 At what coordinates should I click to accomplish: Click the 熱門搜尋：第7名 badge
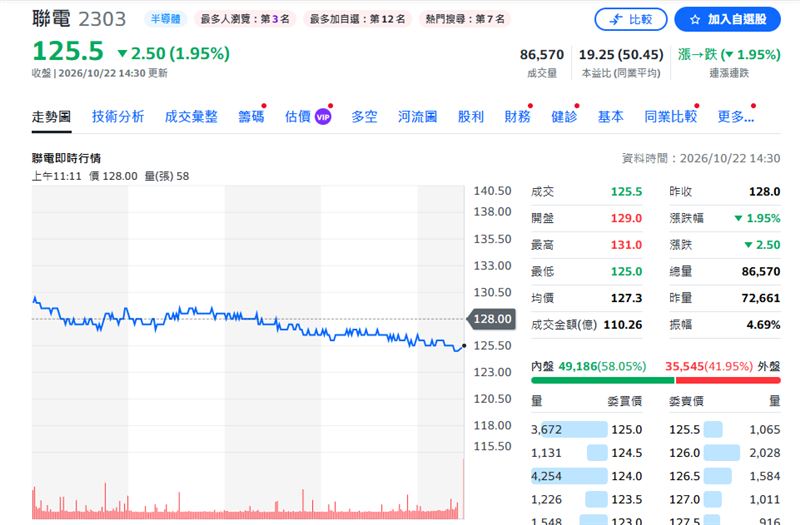pos(465,19)
